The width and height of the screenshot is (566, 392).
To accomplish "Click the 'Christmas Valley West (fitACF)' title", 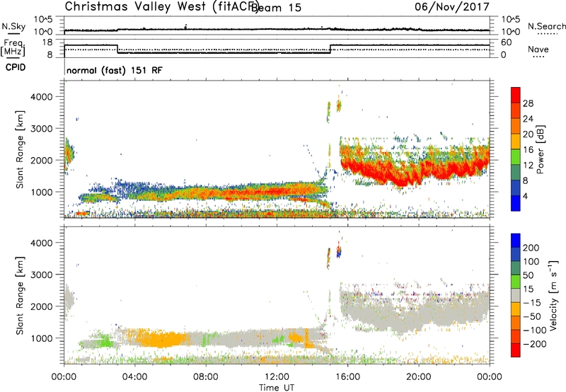I will [x=161, y=6].
